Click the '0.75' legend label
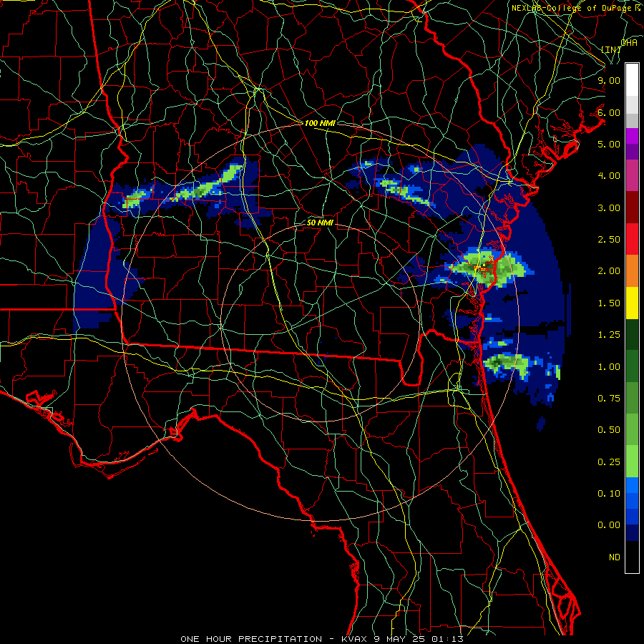 pos(609,399)
